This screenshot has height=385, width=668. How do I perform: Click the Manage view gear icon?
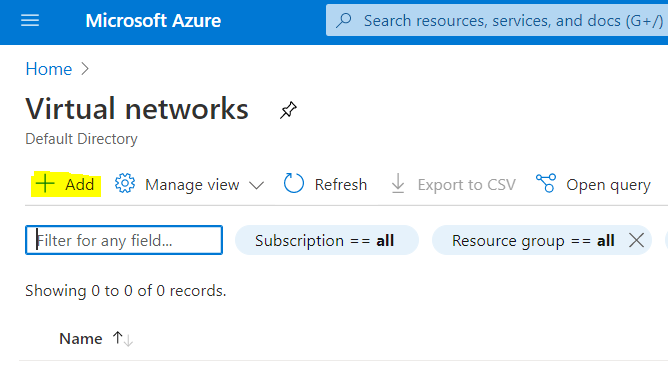[x=125, y=184]
